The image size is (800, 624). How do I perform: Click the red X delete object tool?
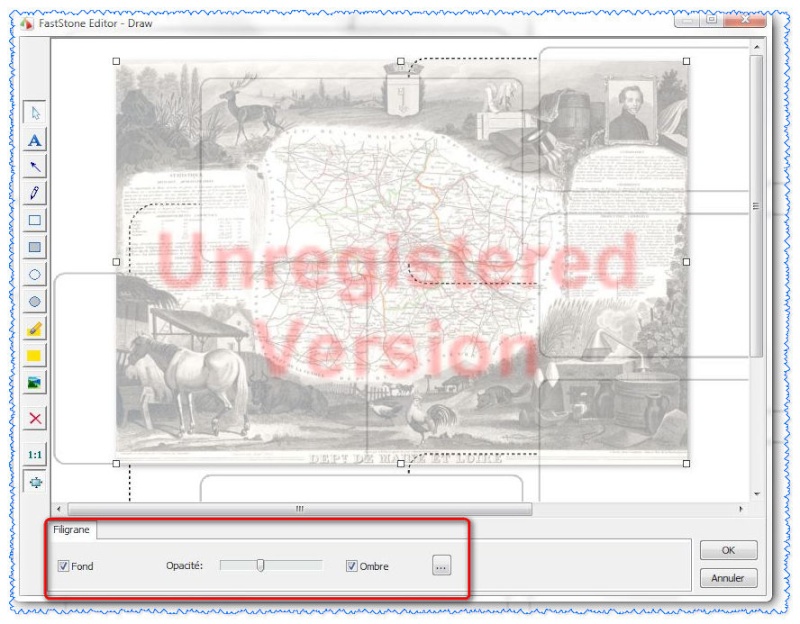point(35,419)
